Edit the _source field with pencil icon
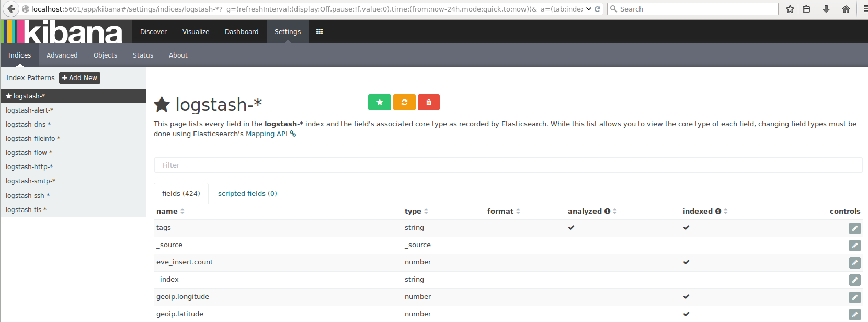 (855, 246)
